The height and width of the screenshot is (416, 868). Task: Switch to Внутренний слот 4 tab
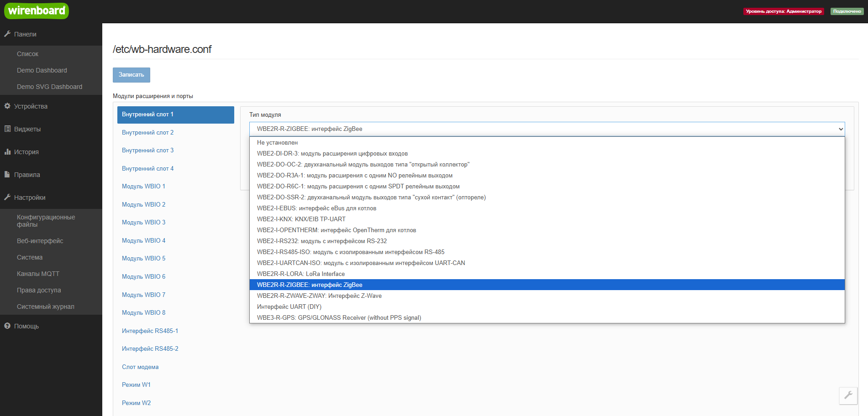pyautogui.click(x=176, y=169)
